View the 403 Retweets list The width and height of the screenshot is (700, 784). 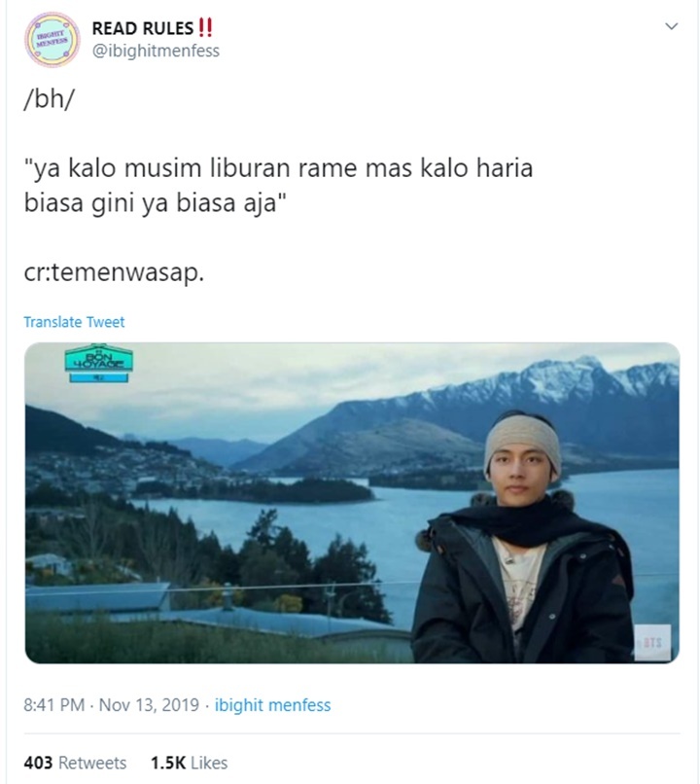click(75, 763)
